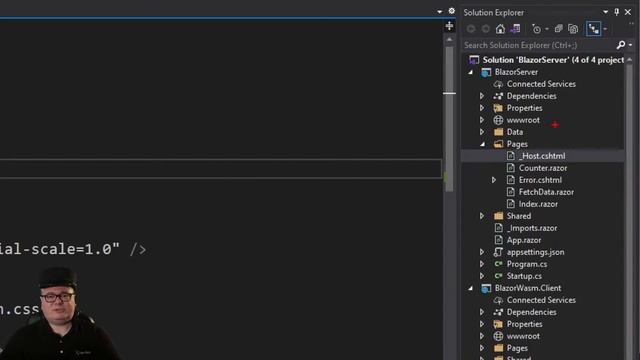
Task: Select the Error.cshtml label
Action: coord(540,180)
